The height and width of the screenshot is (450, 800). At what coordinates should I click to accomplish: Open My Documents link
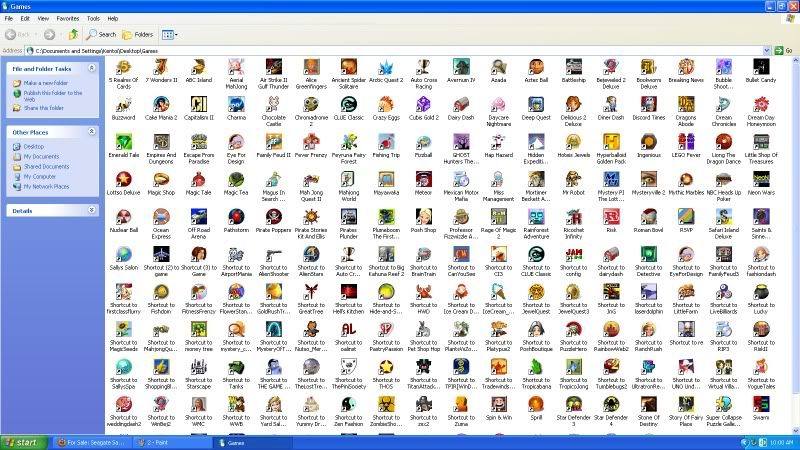tap(41, 157)
